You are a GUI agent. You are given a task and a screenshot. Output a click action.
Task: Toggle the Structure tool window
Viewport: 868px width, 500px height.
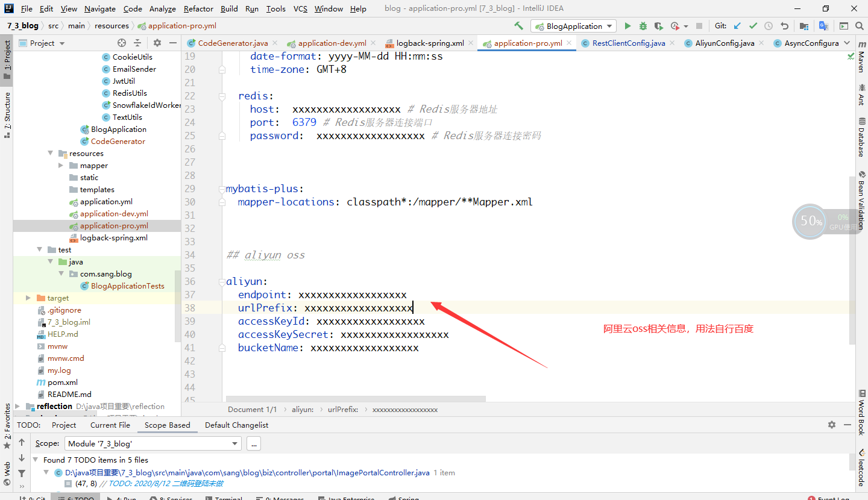(7, 115)
